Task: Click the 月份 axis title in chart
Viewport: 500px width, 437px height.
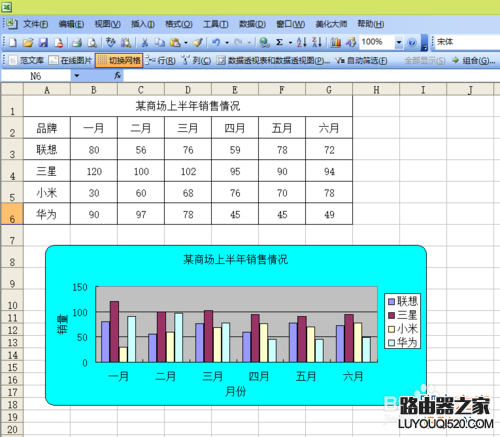Action: click(235, 391)
